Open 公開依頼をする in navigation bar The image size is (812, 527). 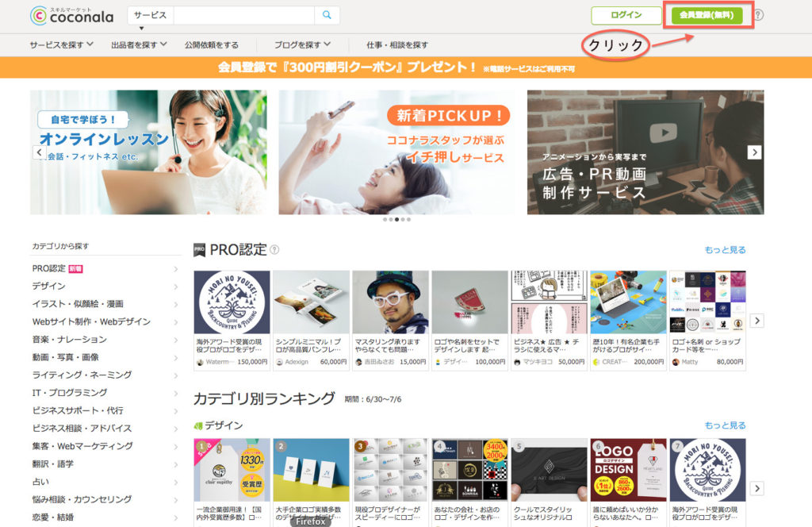pyautogui.click(x=211, y=45)
